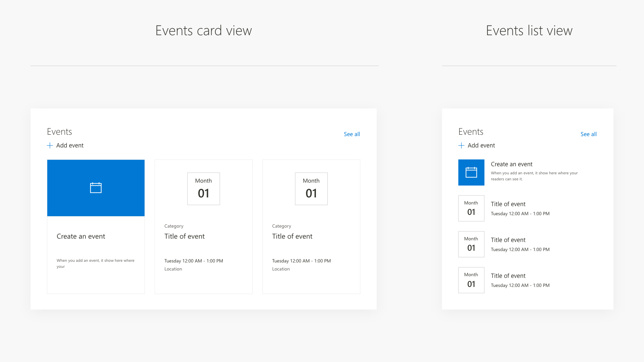Open Title of event on right card
This screenshot has height=362, width=644.
[x=292, y=236]
